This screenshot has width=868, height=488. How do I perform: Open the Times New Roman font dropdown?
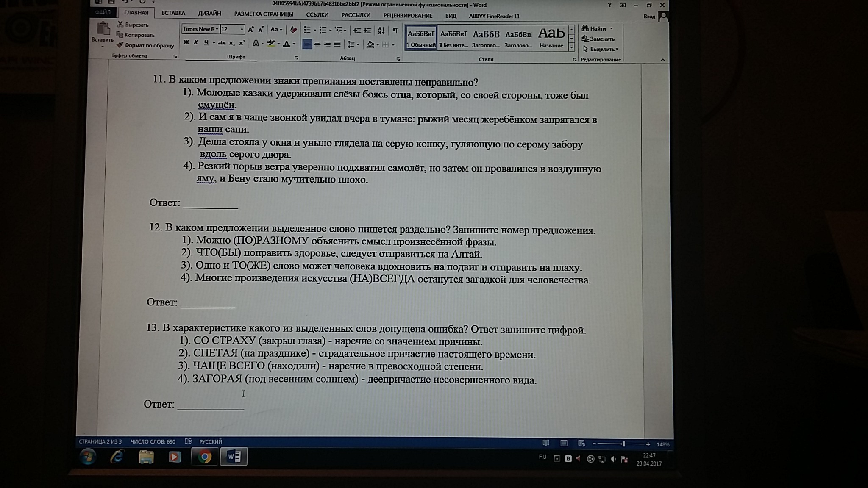tap(217, 29)
